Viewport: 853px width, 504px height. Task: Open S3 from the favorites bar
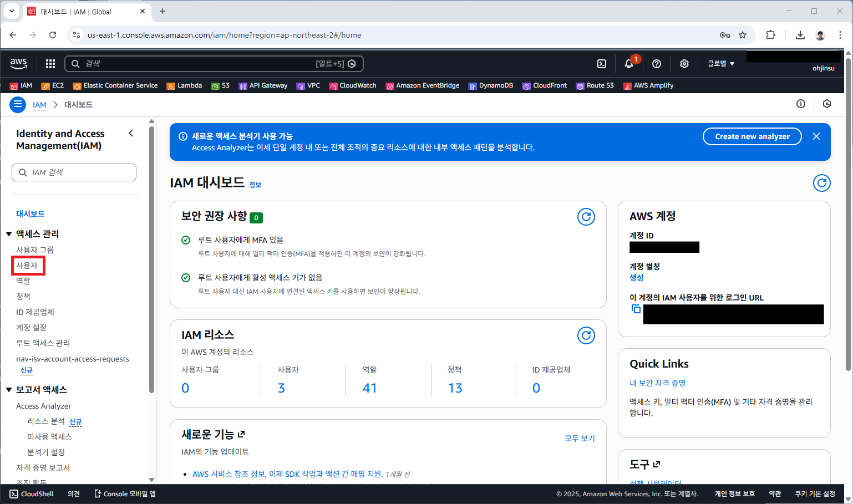221,85
